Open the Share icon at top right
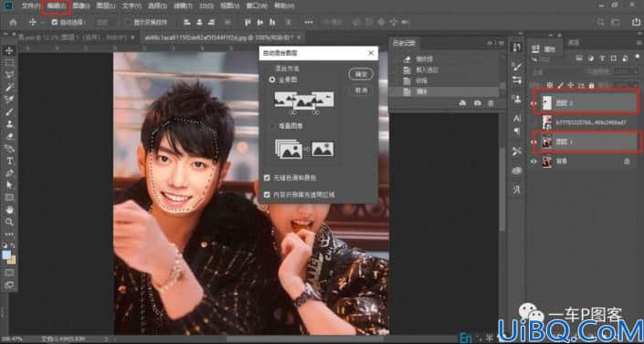644x344 pixels. pos(636,22)
